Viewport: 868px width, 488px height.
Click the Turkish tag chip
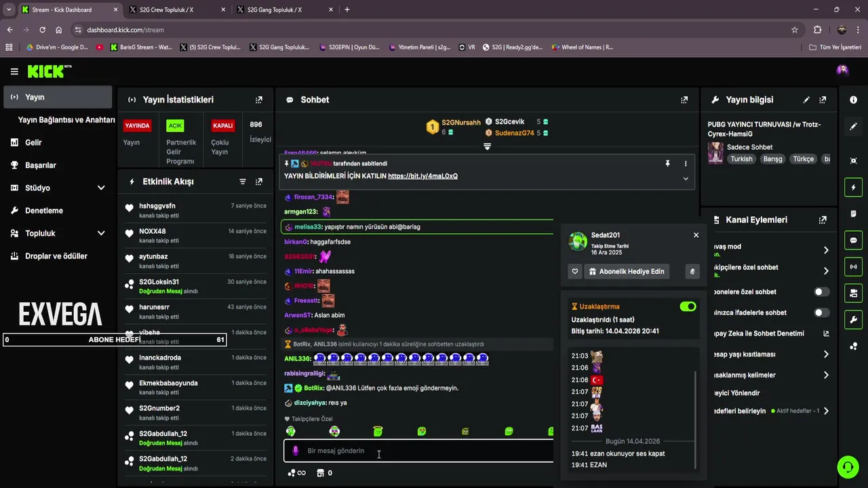click(x=741, y=159)
